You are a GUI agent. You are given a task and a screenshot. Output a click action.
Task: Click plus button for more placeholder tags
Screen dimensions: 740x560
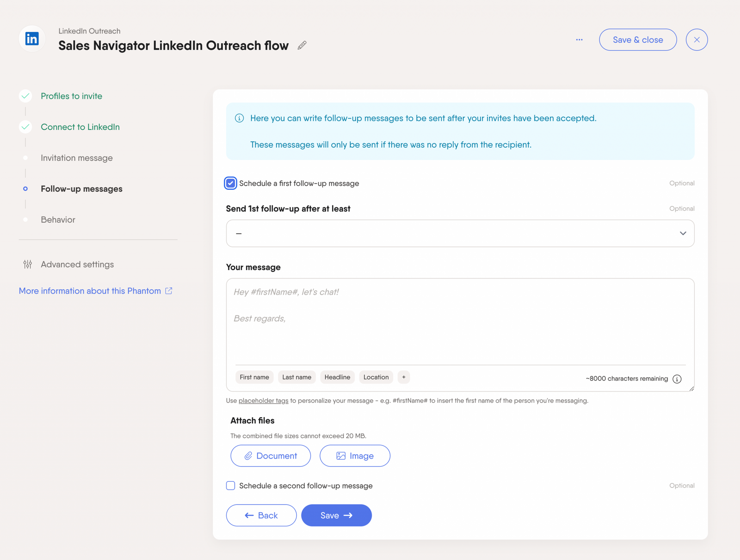(x=404, y=377)
